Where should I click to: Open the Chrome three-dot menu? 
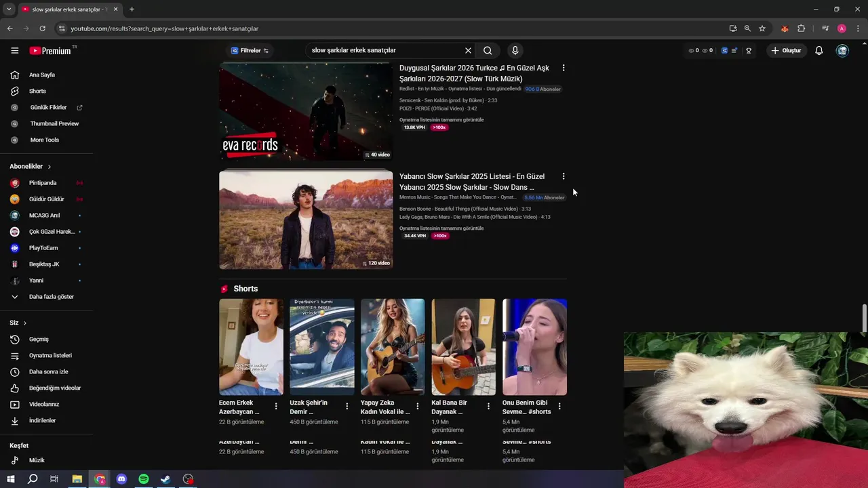(x=858, y=28)
